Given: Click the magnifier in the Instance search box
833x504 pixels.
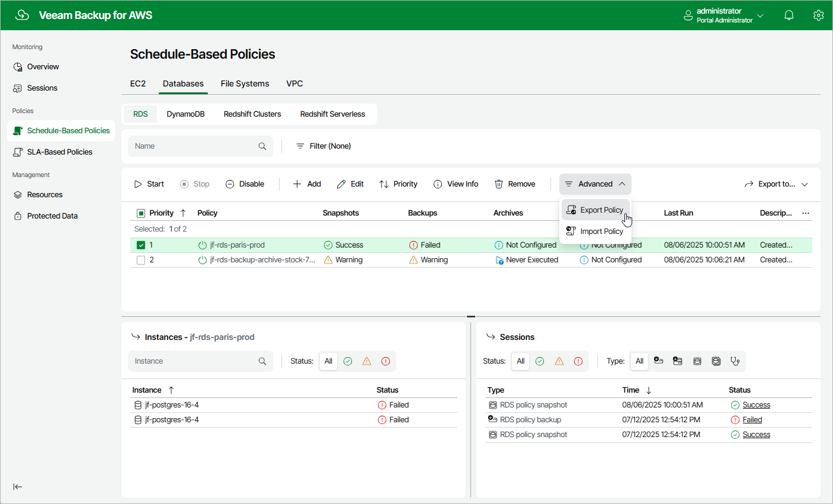Looking at the screenshot, I should pos(262,361).
